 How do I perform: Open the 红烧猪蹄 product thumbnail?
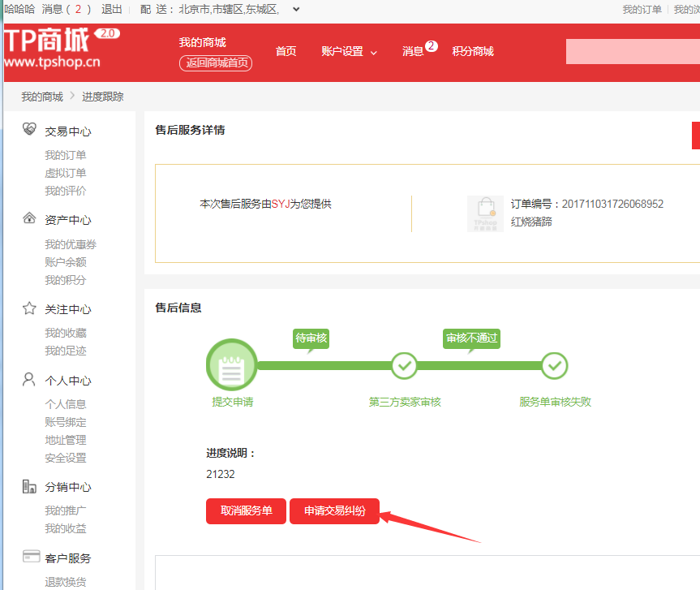coord(485,213)
